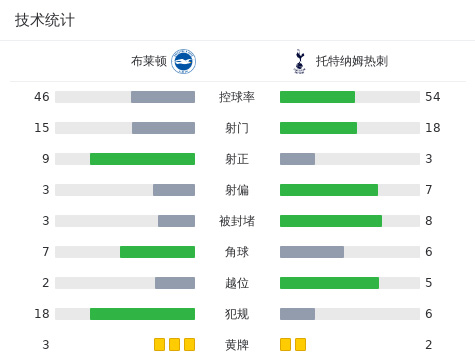Click the Tottenham Hotspur cockerel logo
Image resolution: width=475 pixels, height=360 pixels.
tap(299, 61)
